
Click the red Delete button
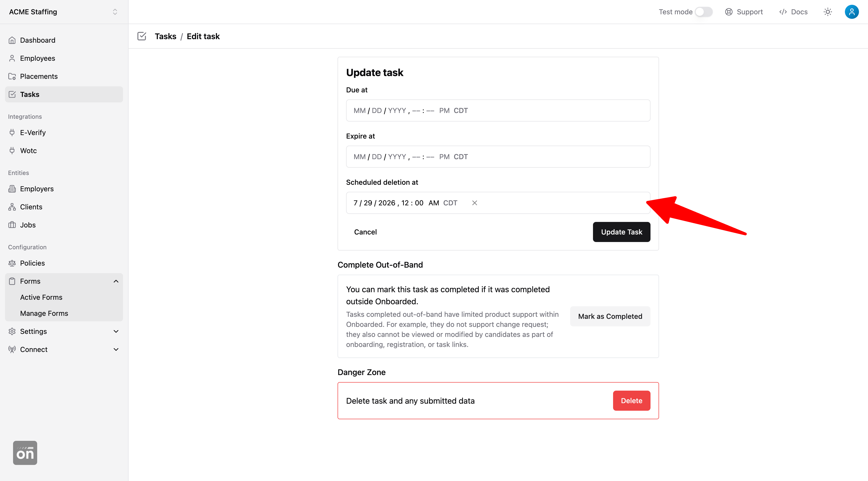631,400
